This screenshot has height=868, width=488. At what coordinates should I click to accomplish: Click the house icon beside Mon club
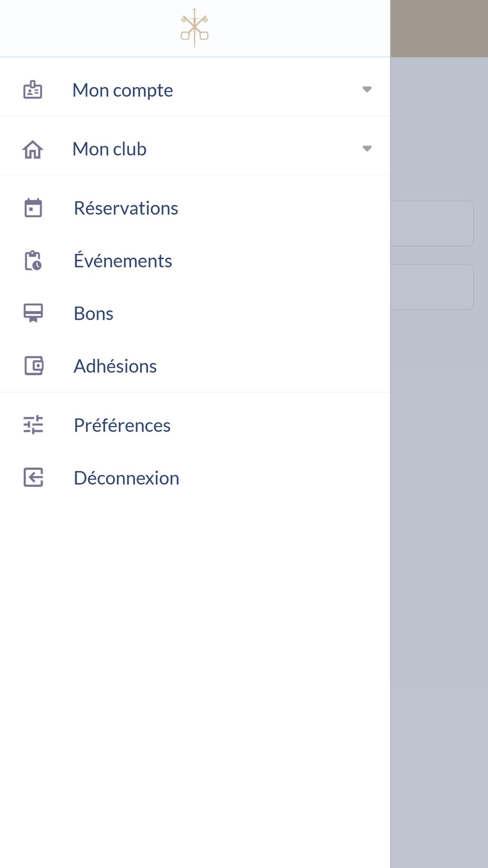[x=33, y=149]
